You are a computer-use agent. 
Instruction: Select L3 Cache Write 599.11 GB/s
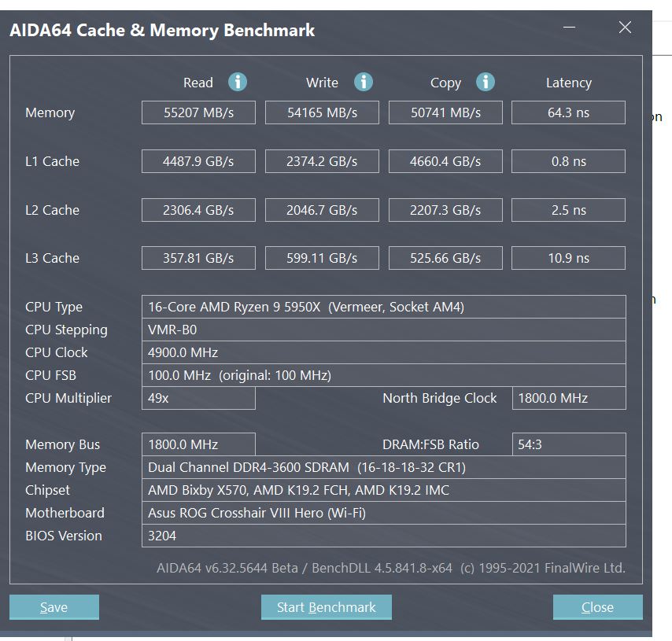click(322, 258)
